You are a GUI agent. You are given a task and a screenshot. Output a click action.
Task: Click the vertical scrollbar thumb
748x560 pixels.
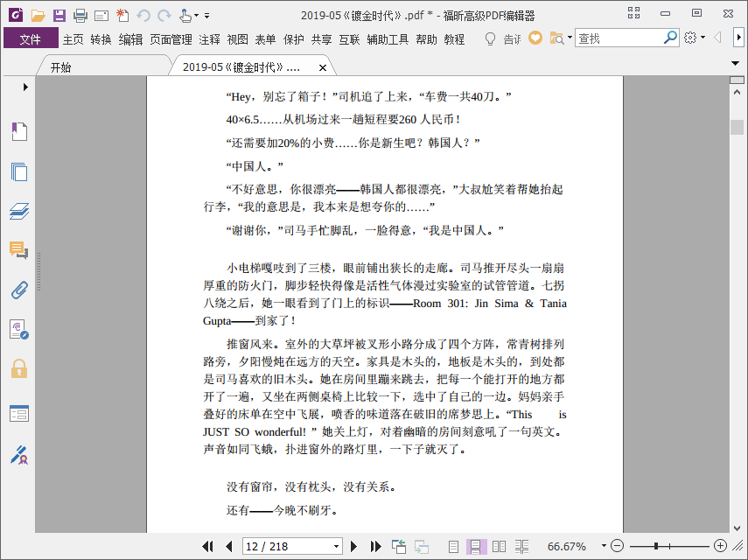[737, 127]
